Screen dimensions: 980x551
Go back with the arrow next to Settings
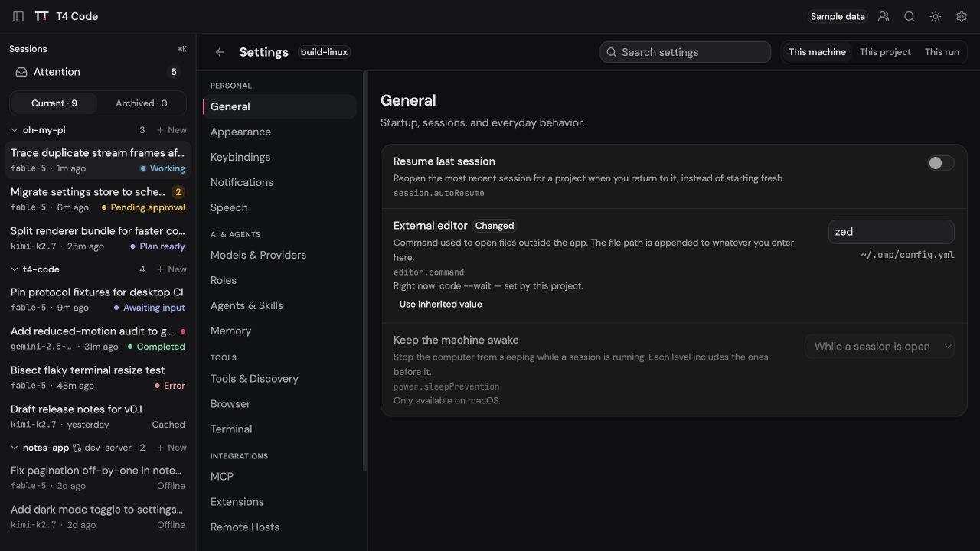click(x=220, y=52)
